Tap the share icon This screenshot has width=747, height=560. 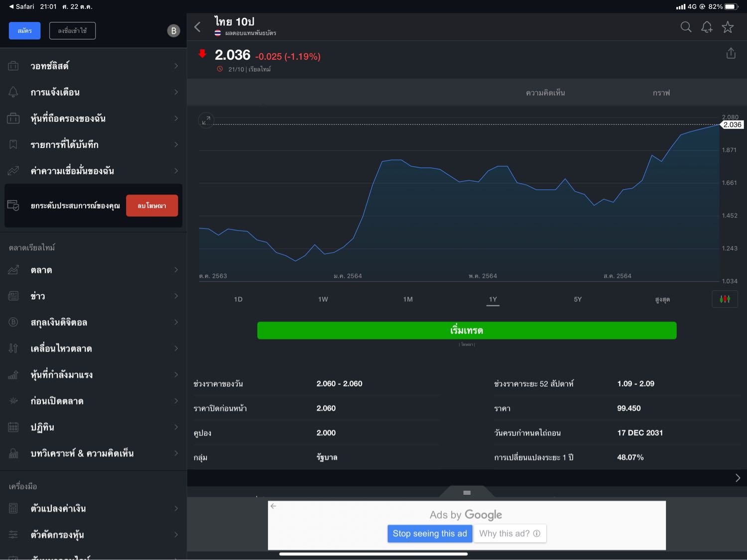pos(731,53)
